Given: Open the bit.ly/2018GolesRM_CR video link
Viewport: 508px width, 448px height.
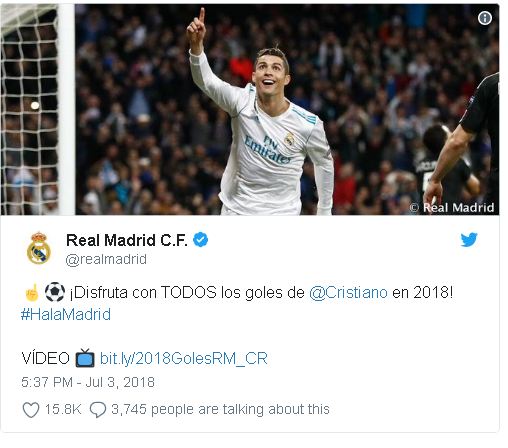Looking at the screenshot, I should click(184, 358).
